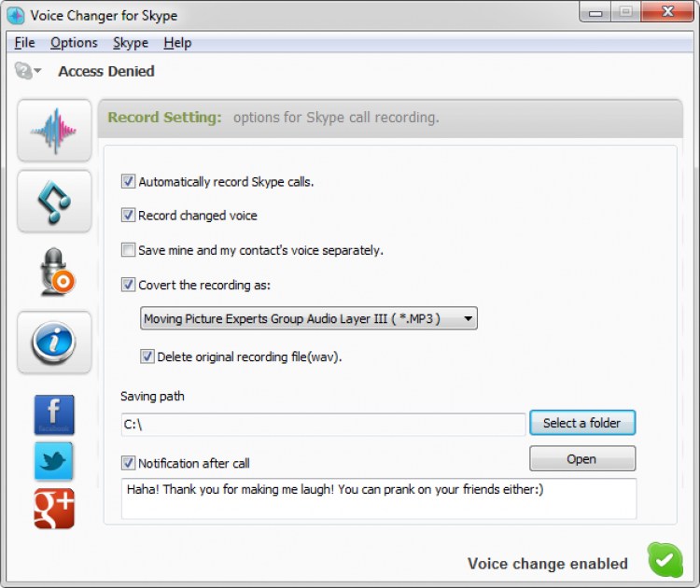Open the Skype status dropdown arrow

(x=37, y=71)
